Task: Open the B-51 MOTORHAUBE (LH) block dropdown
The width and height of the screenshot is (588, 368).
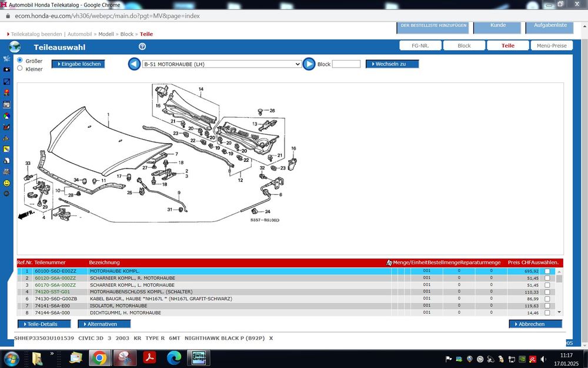Action: click(x=222, y=64)
